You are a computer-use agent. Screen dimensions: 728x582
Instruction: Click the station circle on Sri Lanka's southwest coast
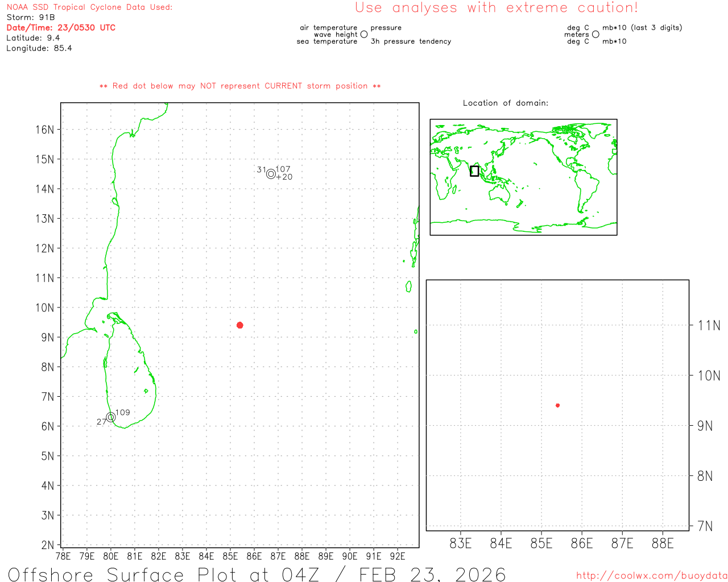[x=111, y=417]
